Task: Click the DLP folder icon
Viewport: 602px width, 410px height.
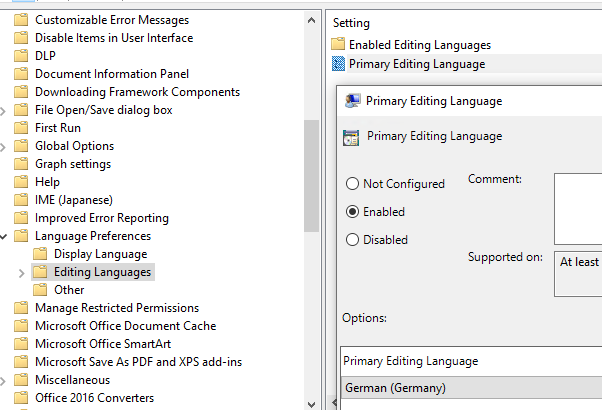Action: pyautogui.click(x=22, y=56)
